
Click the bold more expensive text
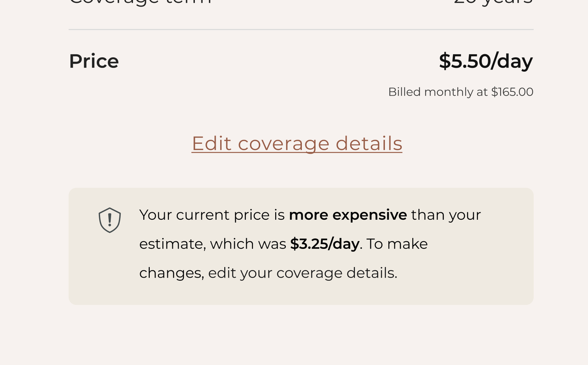point(348,215)
